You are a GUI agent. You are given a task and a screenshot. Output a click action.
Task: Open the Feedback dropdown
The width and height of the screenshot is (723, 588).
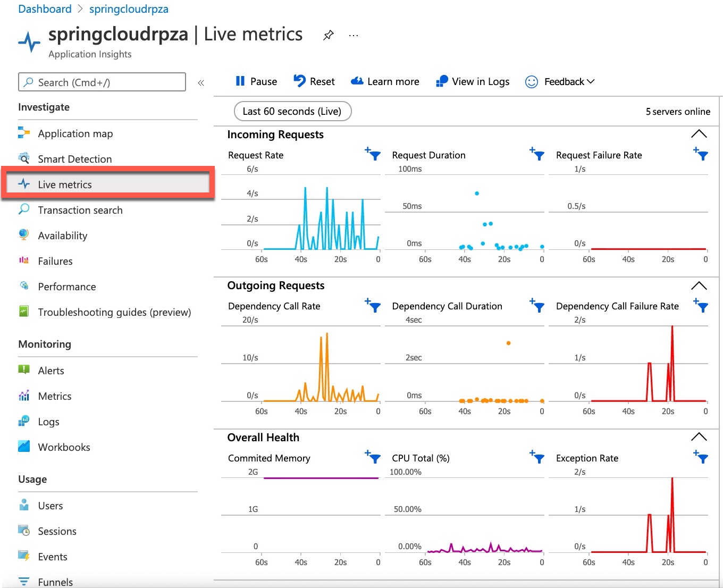(x=560, y=81)
